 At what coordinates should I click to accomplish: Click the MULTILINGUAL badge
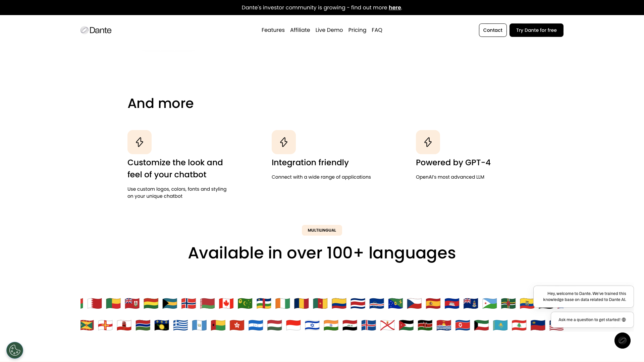tap(322, 230)
